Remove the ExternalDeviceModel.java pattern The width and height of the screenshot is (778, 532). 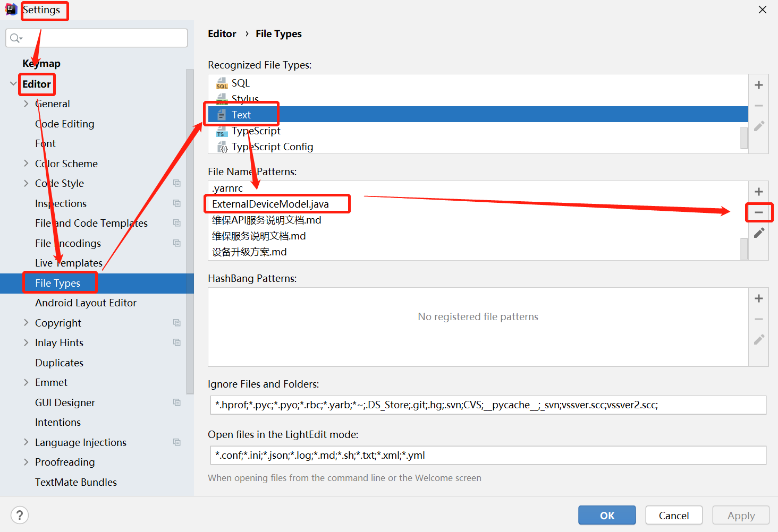[759, 212]
